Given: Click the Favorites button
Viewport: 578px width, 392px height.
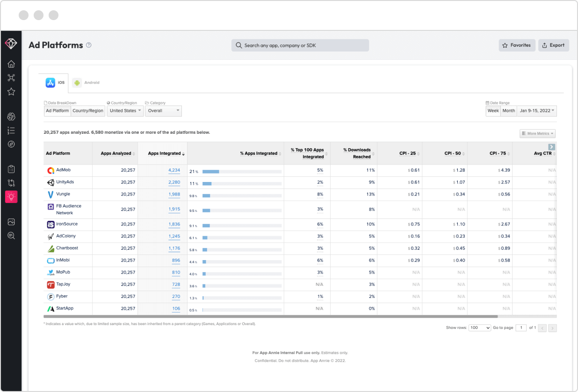Looking at the screenshot, I should coord(517,45).
